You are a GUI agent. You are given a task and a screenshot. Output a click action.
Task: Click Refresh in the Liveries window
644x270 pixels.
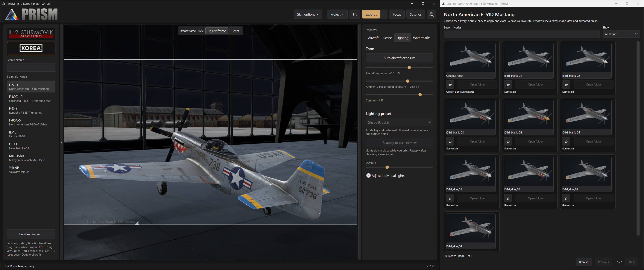(x=584, y=262)
